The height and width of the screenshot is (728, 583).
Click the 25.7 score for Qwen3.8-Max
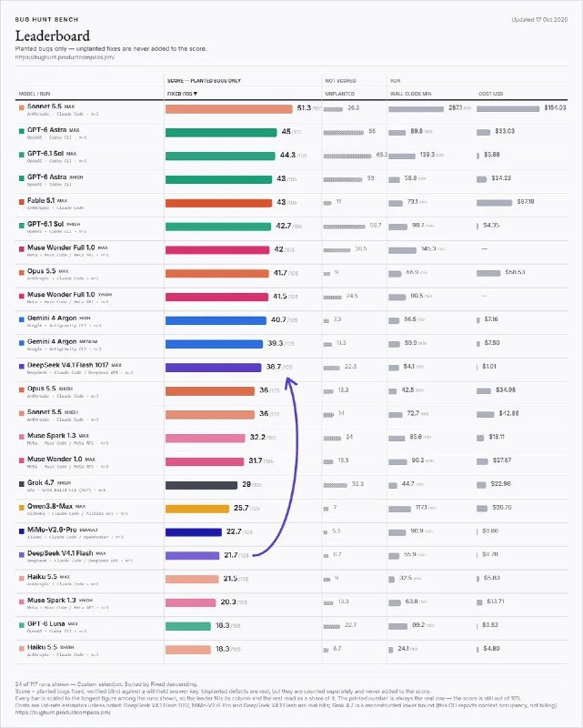pyautogui.click(x=241, y=508)
